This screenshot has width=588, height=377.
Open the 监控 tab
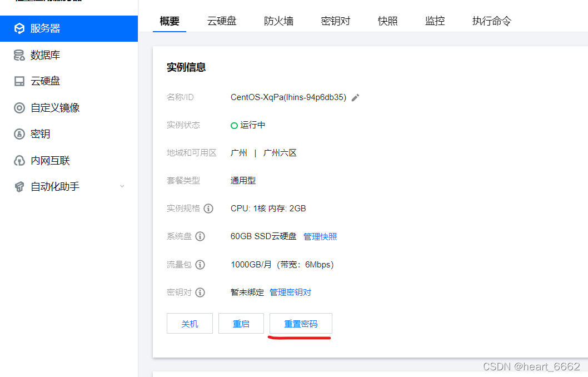click(x=435, y=21)
